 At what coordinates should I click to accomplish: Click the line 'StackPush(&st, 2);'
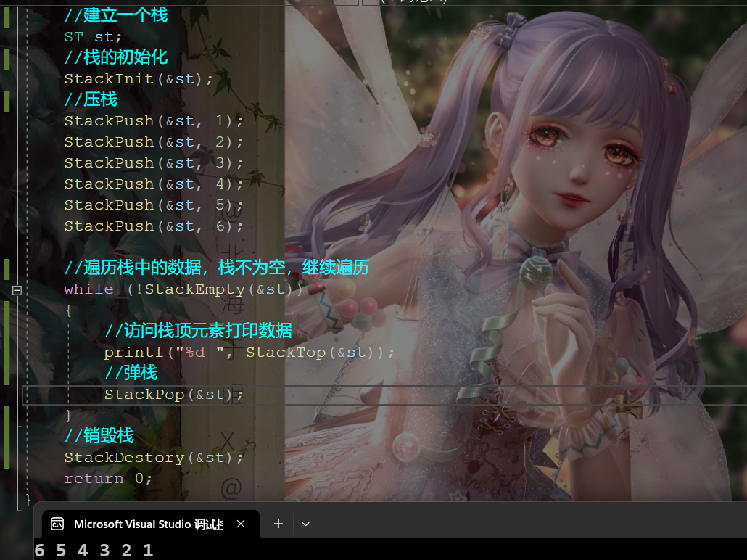(154, 142)
